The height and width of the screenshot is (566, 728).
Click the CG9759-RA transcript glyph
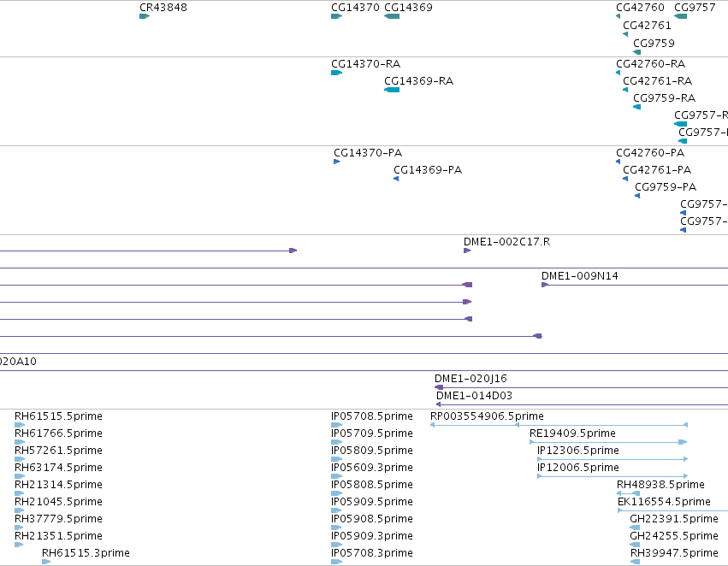point(637,107)
